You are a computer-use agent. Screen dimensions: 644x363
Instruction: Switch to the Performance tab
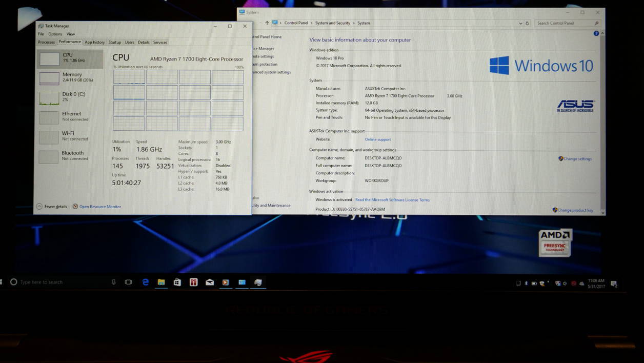[70, 42]
